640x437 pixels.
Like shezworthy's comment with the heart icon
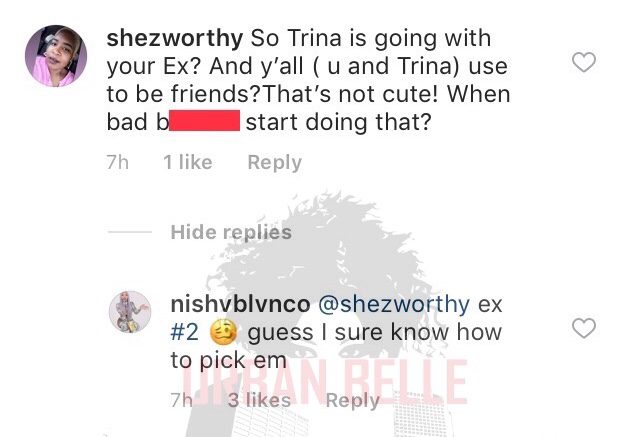[x=584, y=62]
